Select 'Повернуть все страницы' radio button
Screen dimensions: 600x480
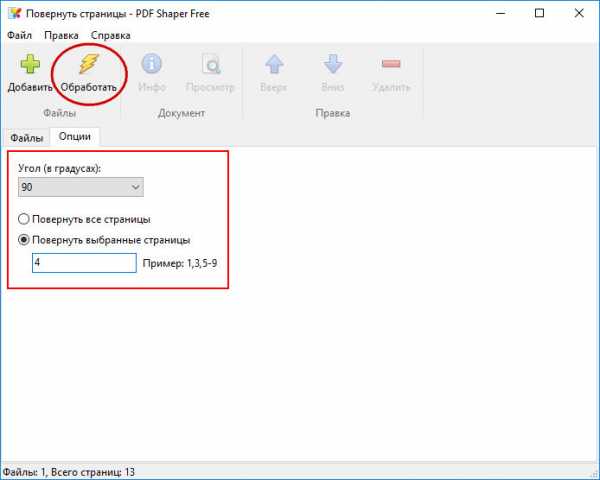pyautogui.click(x=24, y=219)
